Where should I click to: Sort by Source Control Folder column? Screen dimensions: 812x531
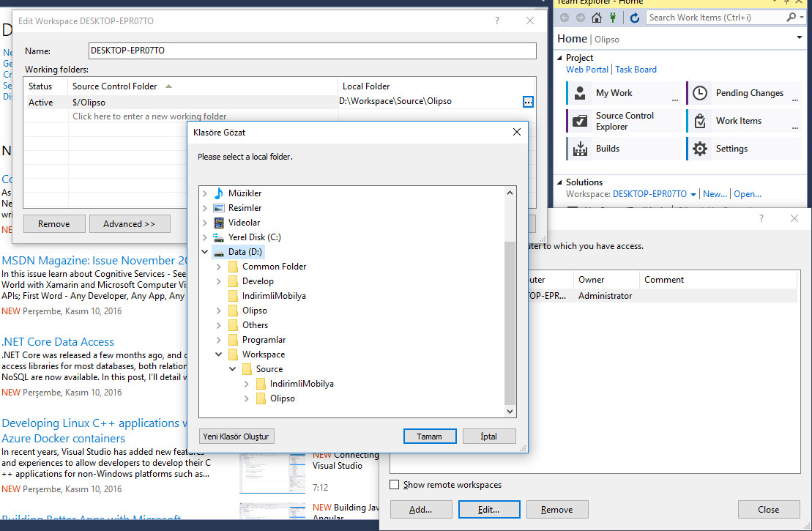point(203,86)
